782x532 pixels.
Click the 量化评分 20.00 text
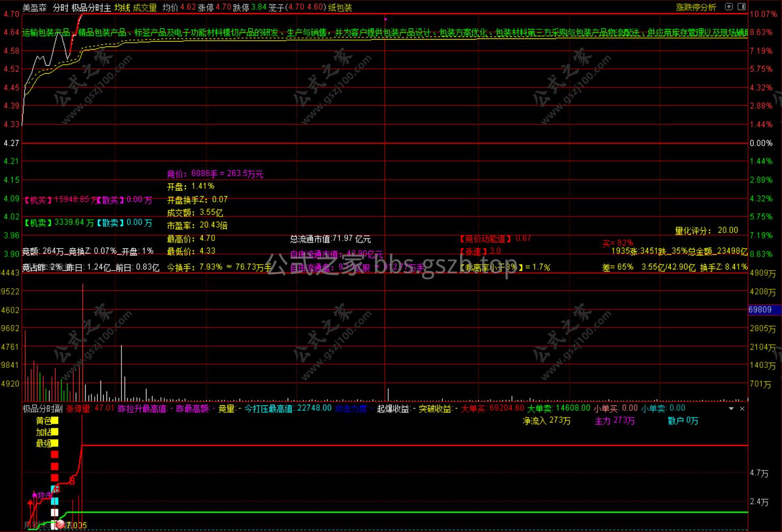coord(707,230)
